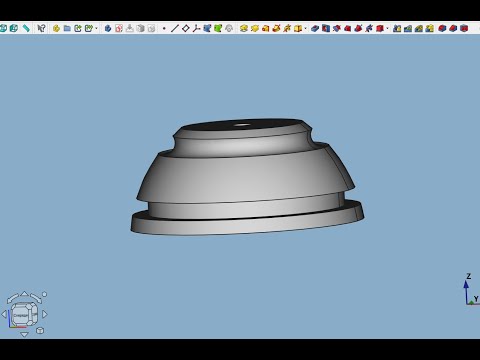Select the blue Pocket tool

pos(315,28)
